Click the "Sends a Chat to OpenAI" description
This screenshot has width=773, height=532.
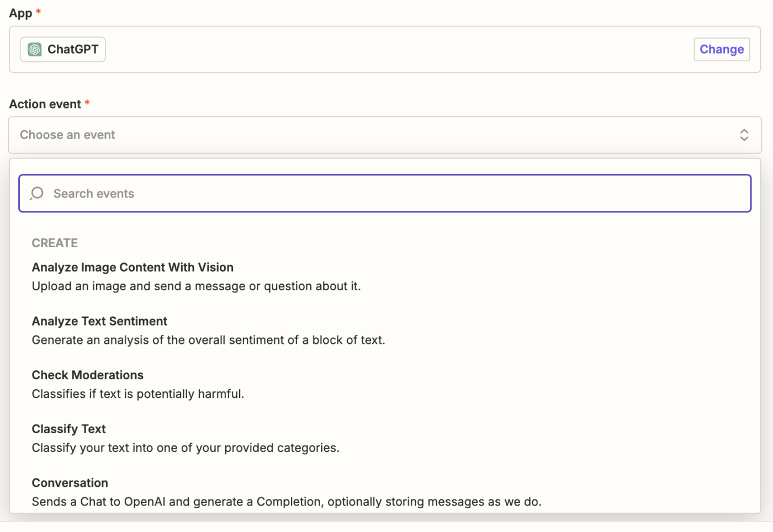[286, 502]
